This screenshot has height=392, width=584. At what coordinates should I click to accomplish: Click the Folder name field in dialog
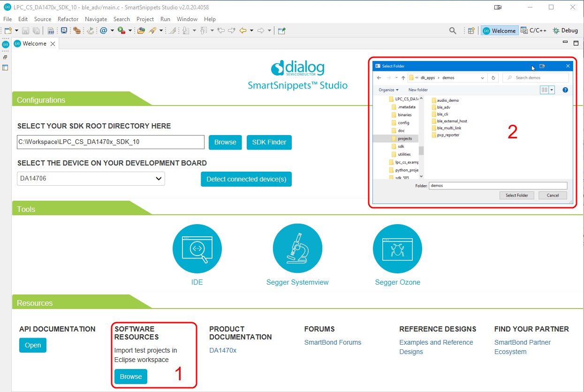(498, 186)
